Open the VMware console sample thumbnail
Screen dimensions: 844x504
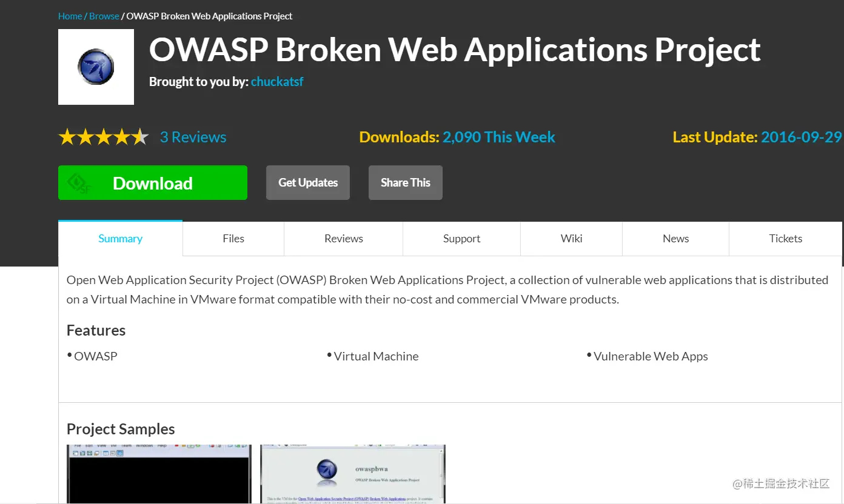159,474
